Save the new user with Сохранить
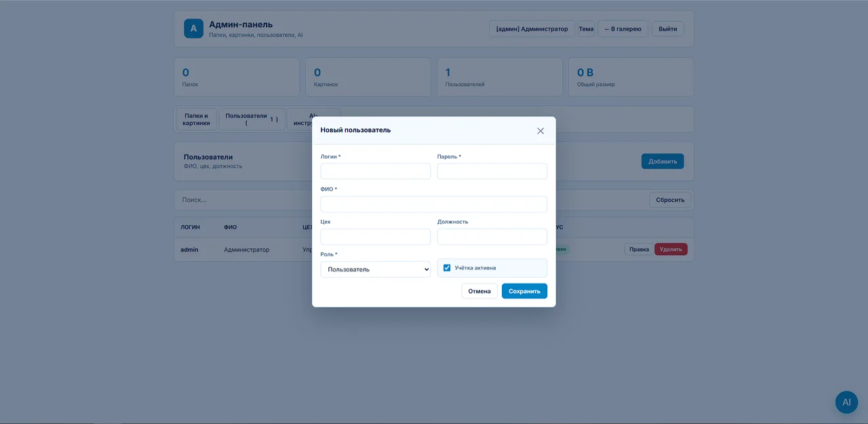The width and height of the screenshot is (868, 424). [x=524, y=291]
